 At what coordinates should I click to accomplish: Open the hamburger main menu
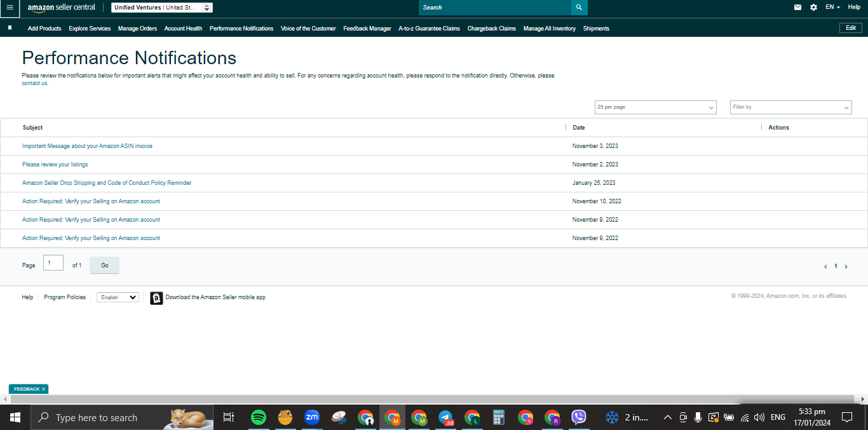coord(10,8)
